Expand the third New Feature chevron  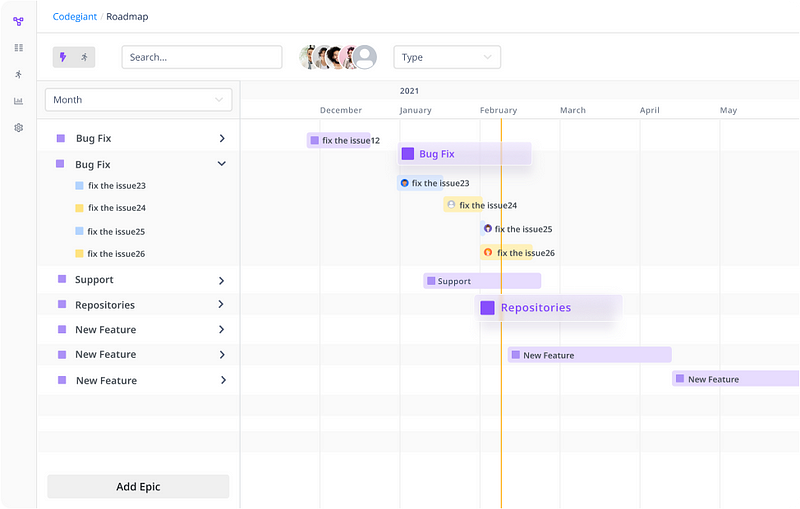pos(223,380)
